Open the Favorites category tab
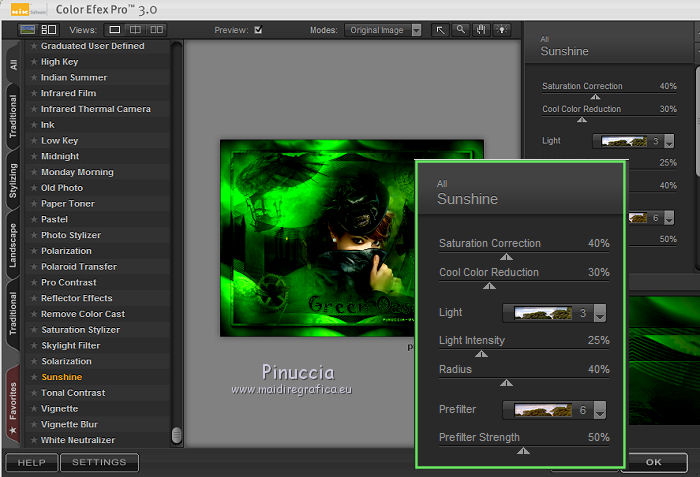Screen dimensions: 700x477 [13, 405]
